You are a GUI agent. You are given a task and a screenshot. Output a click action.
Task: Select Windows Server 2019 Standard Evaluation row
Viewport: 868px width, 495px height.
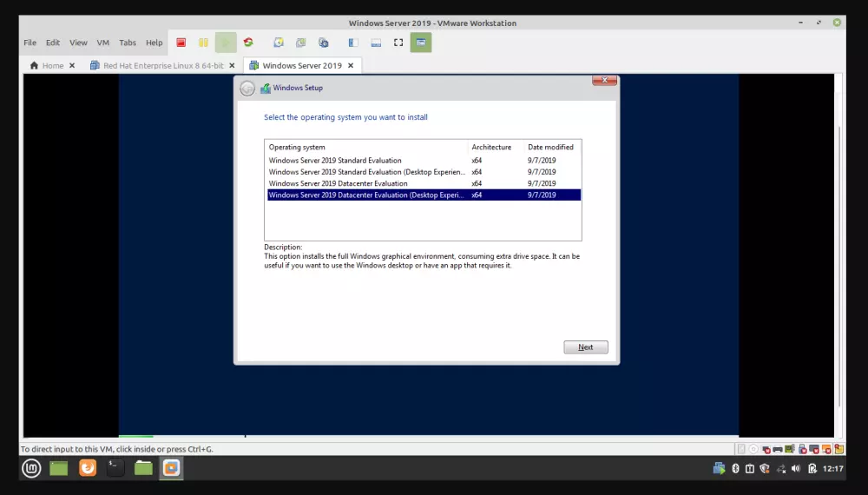pyautogui.click(x=424, y=161)
